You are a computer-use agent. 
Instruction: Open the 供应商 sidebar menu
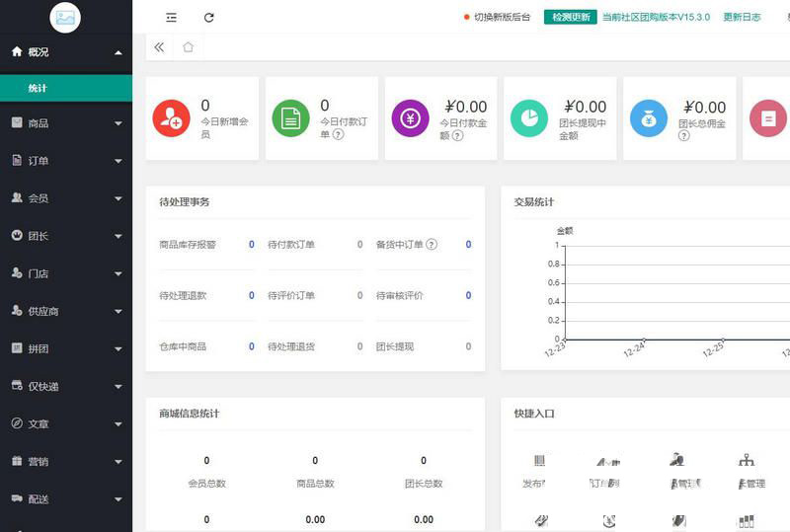65,311
